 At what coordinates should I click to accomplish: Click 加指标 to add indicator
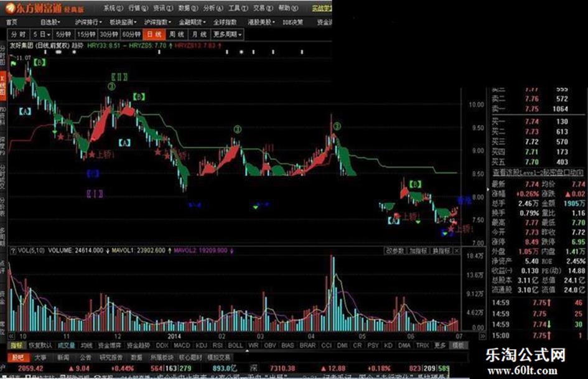418,251
